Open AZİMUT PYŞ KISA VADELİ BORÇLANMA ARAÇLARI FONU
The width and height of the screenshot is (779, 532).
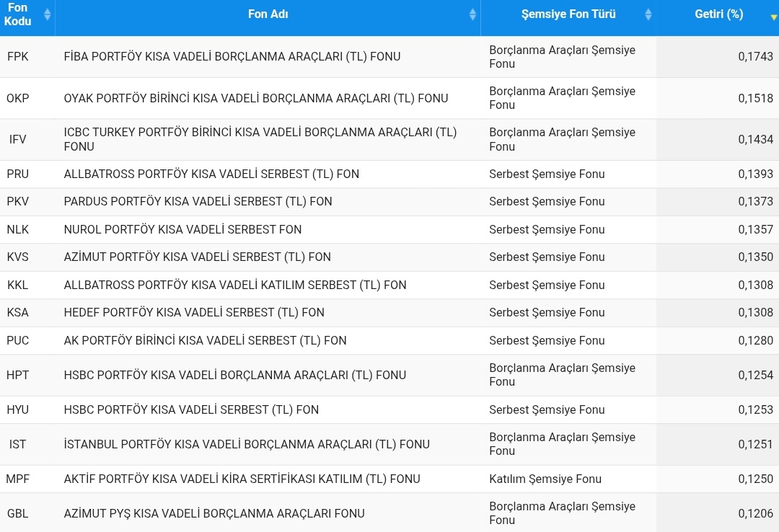coord(214,514)
